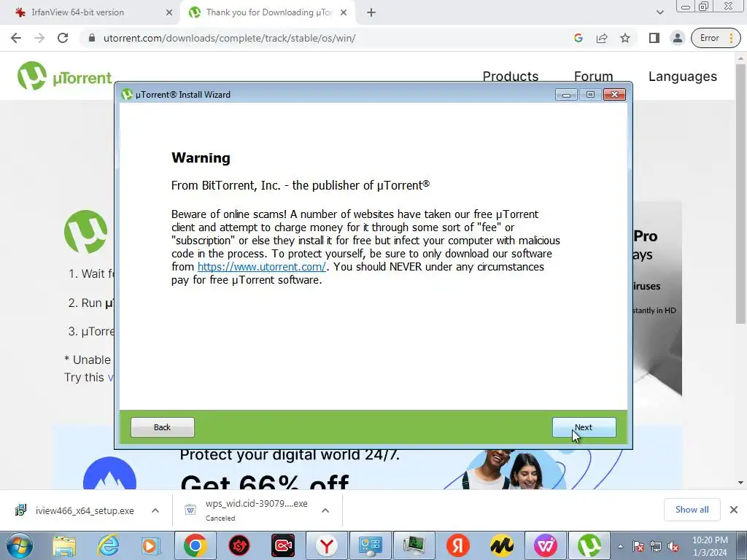Viewport: 747px width, 560px height.
Task: Open the https://www.utorrent.com/ link in the warning
Action: [262, 267]
